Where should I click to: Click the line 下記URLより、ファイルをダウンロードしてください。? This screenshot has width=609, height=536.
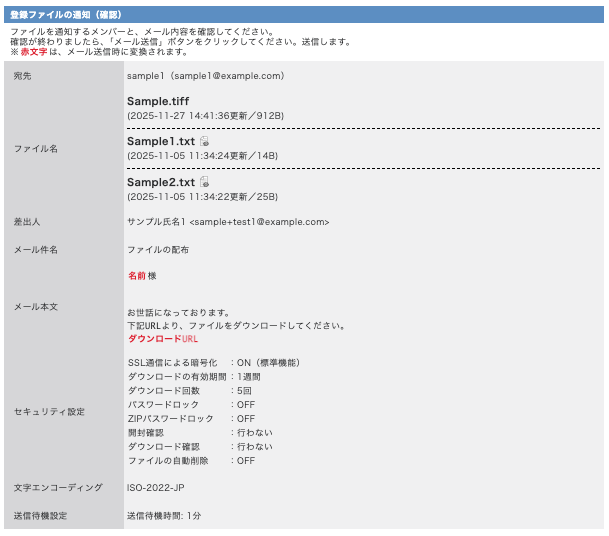(x=237, y=325)
